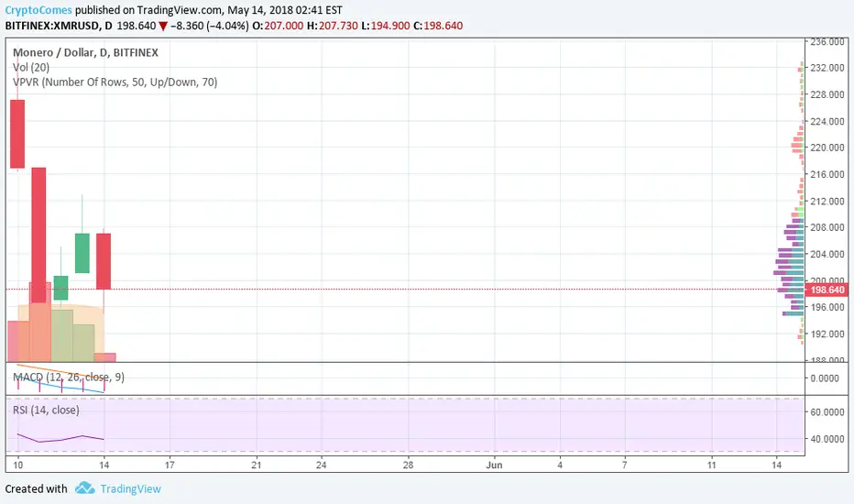Click the 0.0000 MACD axis value
This screenshot has height=504, width=854.
click(x=825, y=378)
